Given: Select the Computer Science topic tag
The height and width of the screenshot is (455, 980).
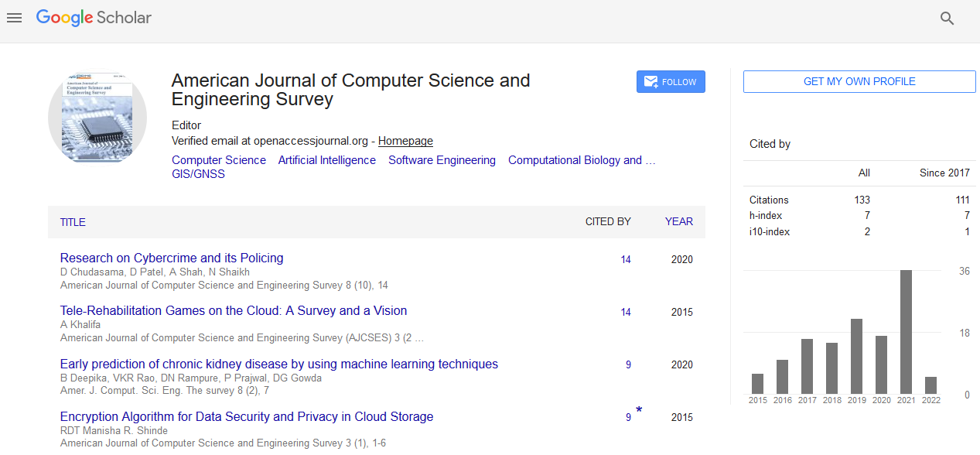Looking at the screenshot, I should coord(219,160).
